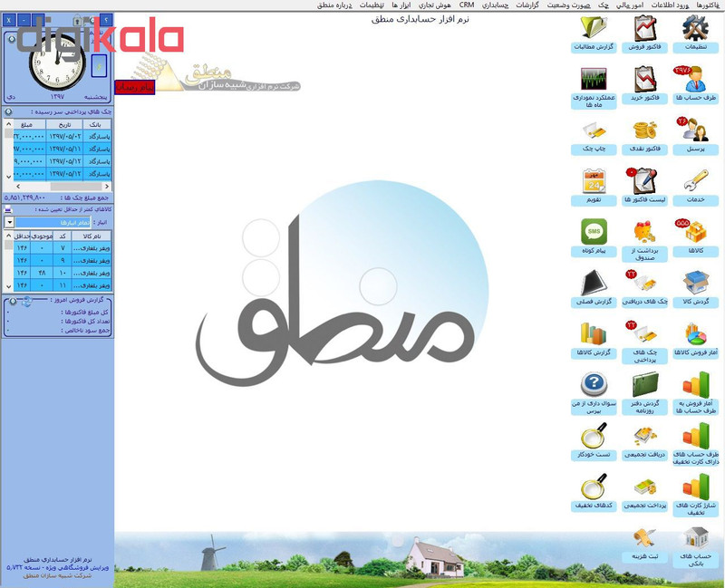Open حساب های بانکی bank building icon
The width and height of the screenshot is (725, 588).
point(696,537)
